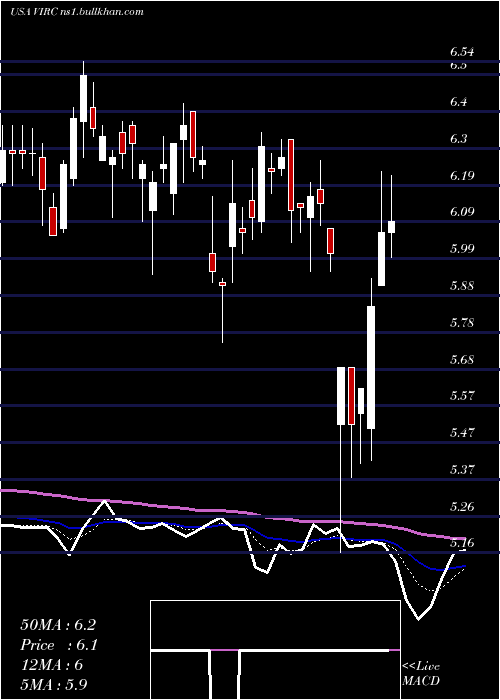This screenshot has width=500, height=700.
Task: Click the last white candlestick near 6.09
Action: click(392, 227)
